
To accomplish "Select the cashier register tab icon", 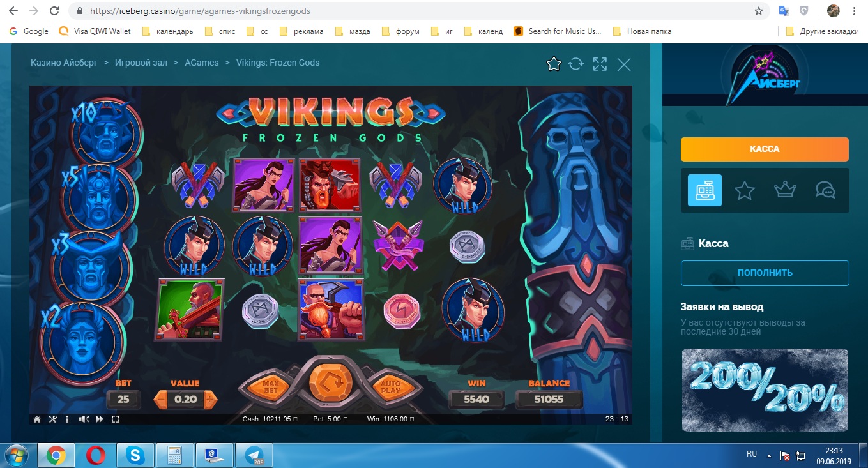I will 704,190.
